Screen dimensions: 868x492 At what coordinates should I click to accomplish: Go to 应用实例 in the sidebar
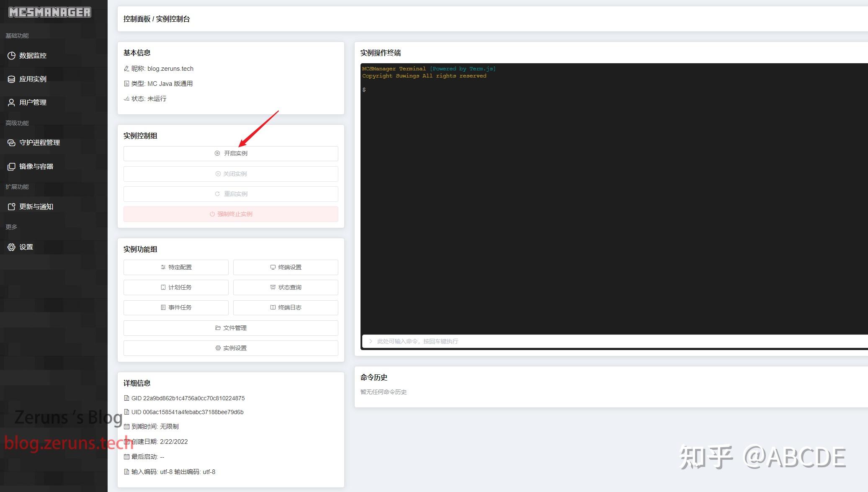[x=33, y=79]
